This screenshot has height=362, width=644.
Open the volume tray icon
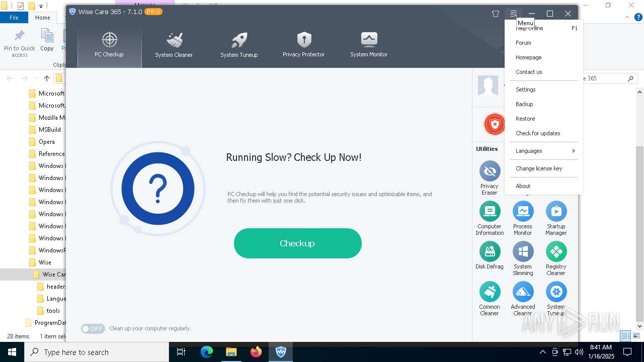(579, 352)
